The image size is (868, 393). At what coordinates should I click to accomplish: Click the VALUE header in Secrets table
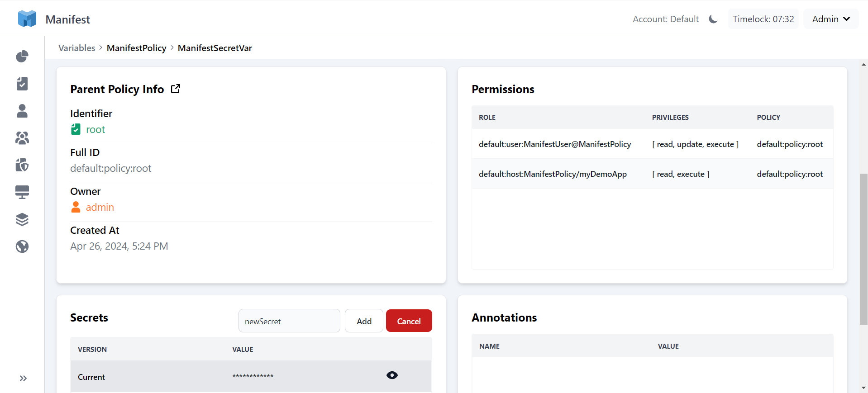pos(243,349)
